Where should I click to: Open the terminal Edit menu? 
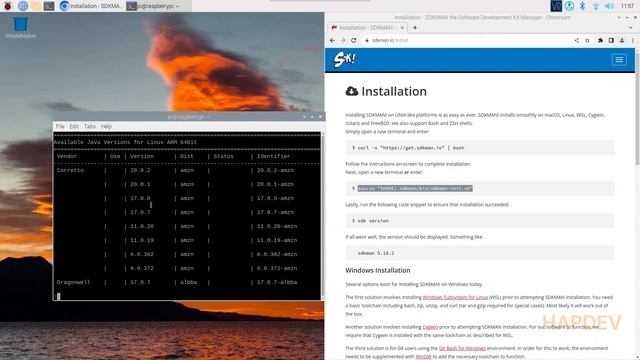74,127
